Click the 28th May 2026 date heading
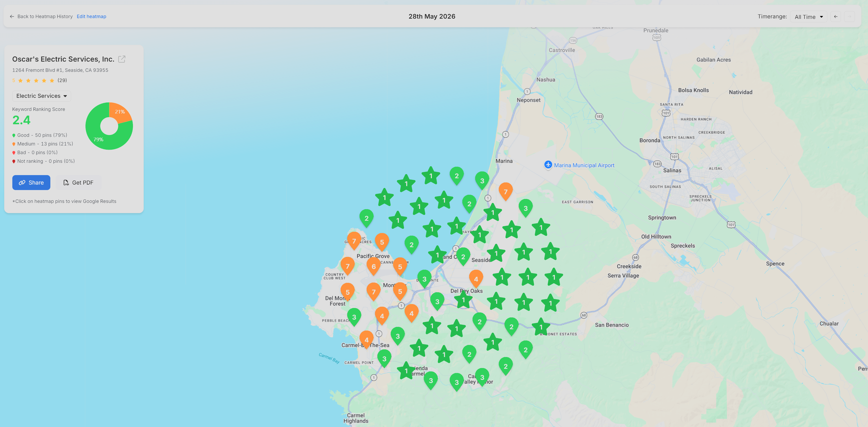 [432, 17]
